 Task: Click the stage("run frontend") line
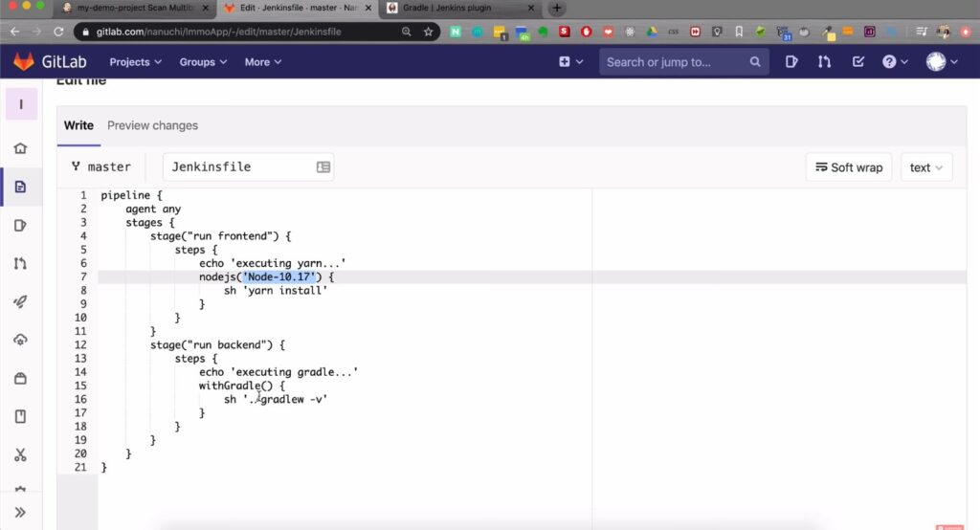pos(221,236)
